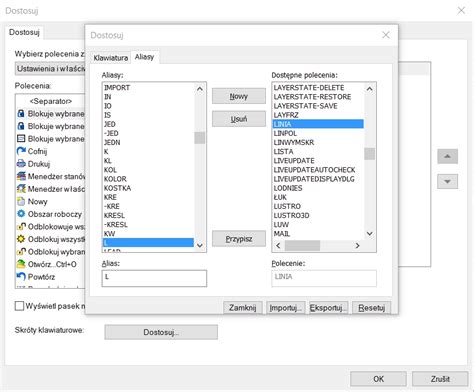The width and height of the screenshot is (474, 392).
Task: Click the commands list vertical scrollbar thumb
Action: click(369, 154)
